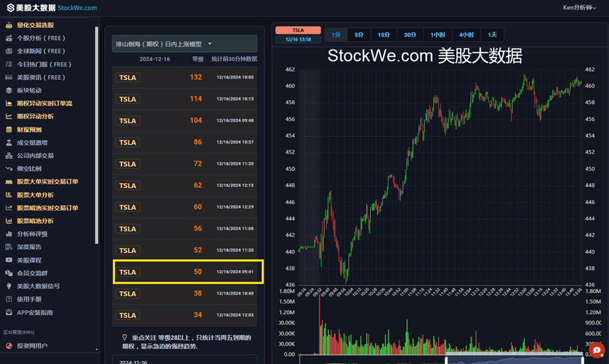The width and height of the screenshot is (609, 364).
Task: Click the 财报预测 calendar icon
Action: [x=9, y=129]
